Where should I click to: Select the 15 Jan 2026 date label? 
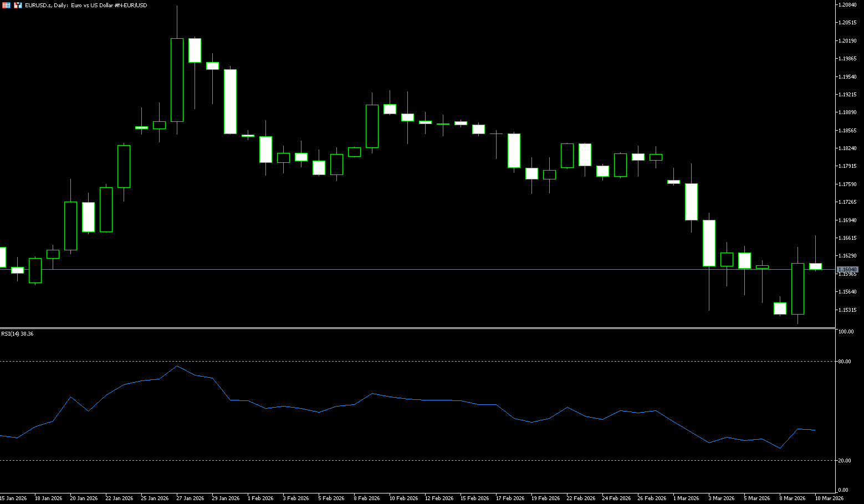(13, 498)
